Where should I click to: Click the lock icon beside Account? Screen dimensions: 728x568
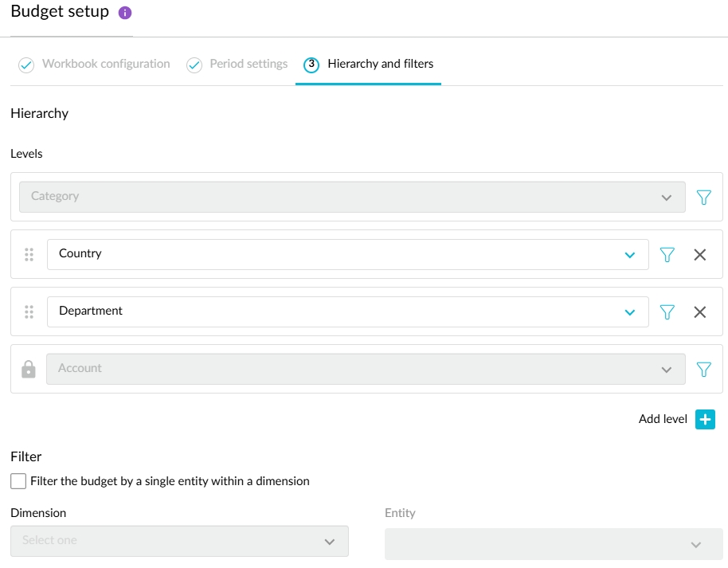point(29,369)
